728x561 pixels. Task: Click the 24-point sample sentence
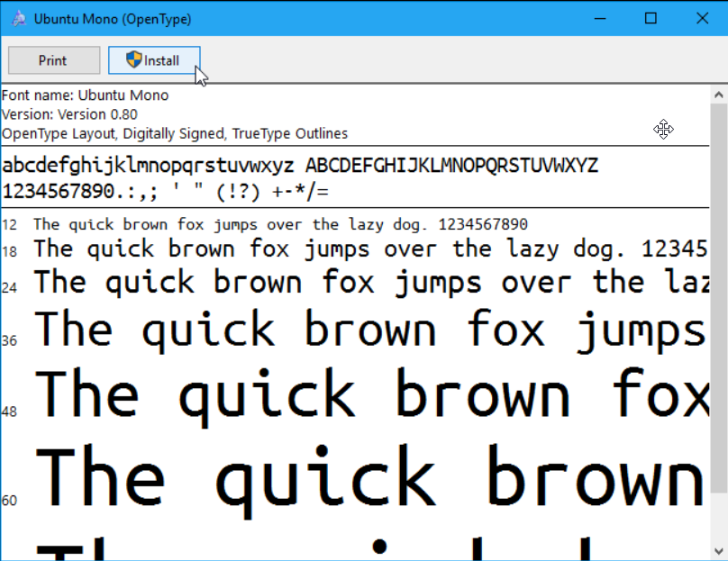(371, 282)
